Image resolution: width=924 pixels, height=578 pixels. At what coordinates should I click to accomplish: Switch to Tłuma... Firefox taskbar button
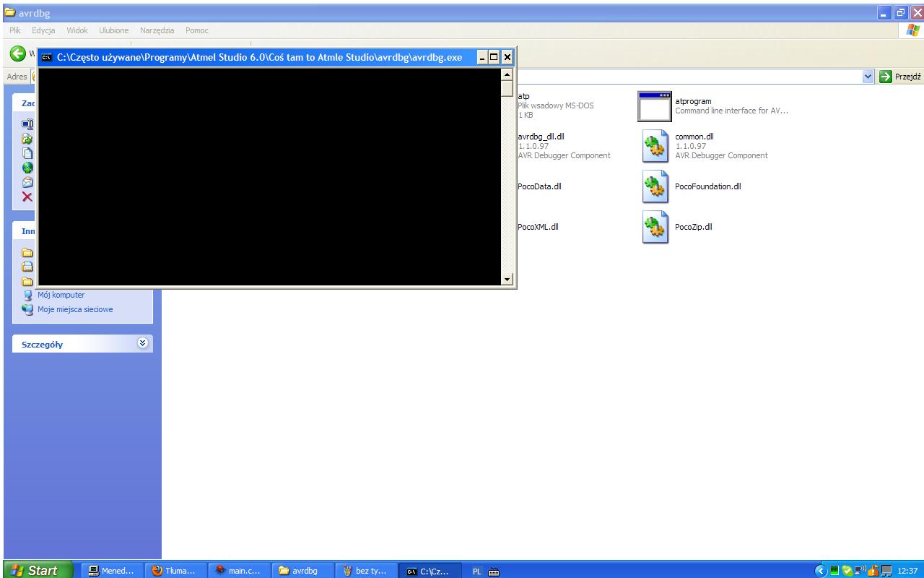coord(175,571)
